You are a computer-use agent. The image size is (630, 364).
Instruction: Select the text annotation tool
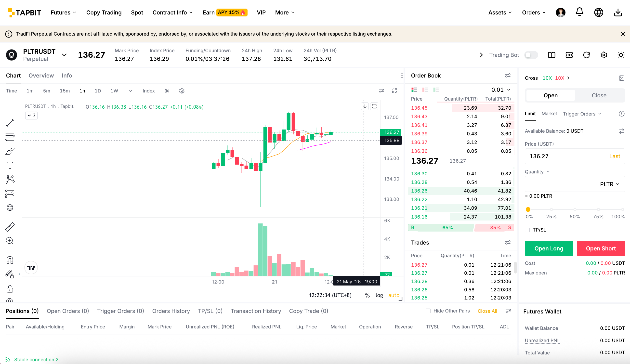pos(10,165)
